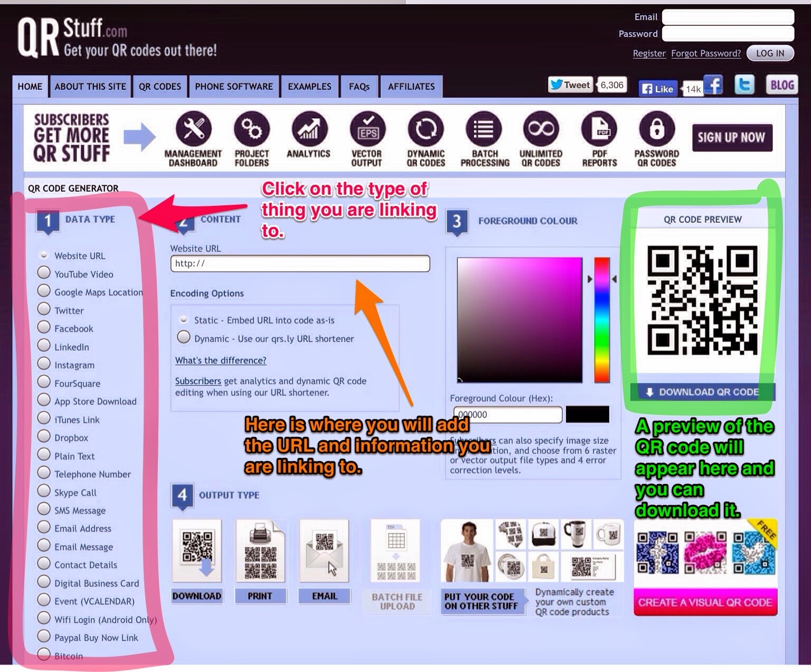Select the Email Message data type

pos(44,545)
